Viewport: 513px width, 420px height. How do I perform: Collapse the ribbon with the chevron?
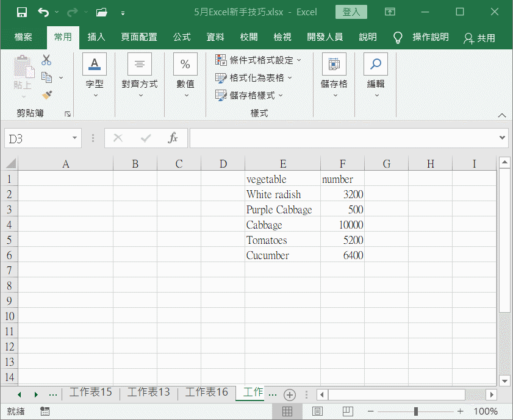502,115
